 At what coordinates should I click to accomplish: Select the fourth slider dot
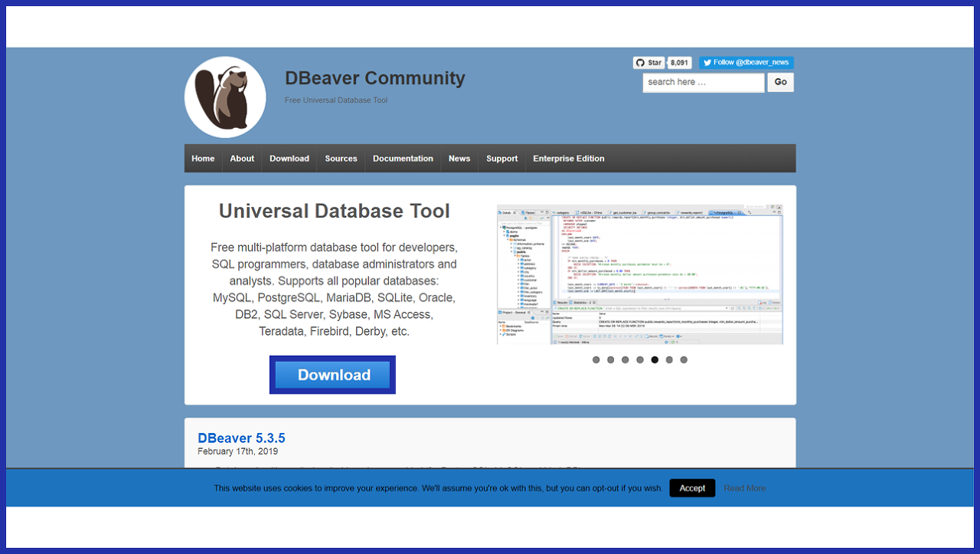640,359
